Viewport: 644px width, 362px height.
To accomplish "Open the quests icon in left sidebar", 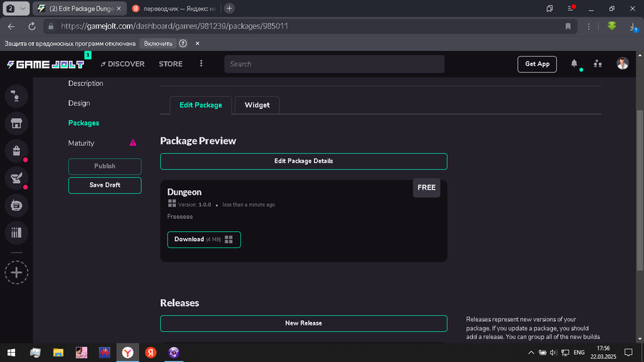I will 16,177.
